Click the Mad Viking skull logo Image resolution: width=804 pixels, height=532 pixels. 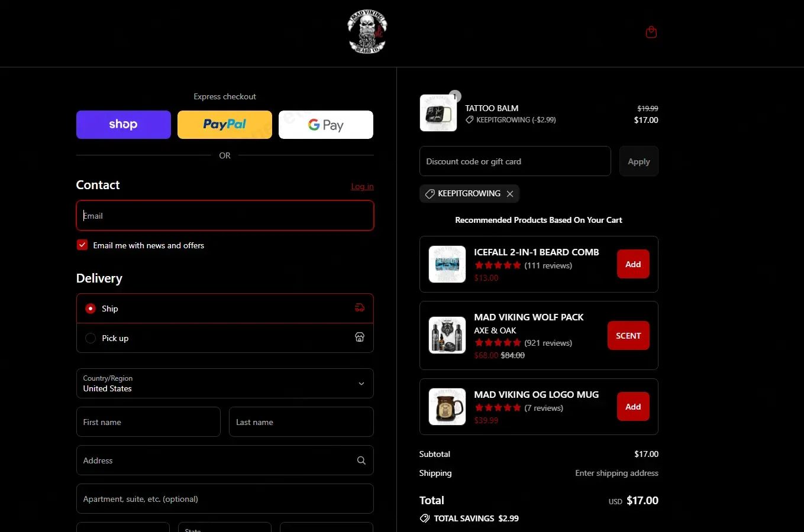click(x=367, y=33)
